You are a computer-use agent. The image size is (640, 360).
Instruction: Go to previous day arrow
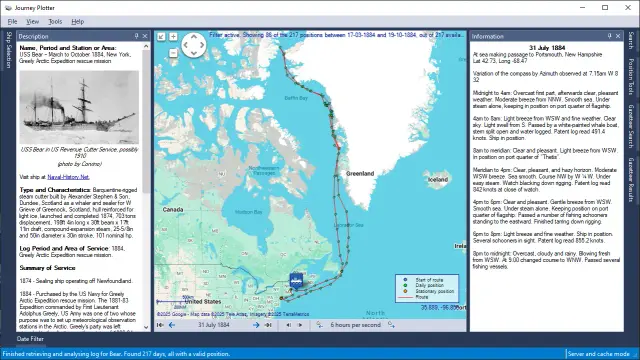tap(172, 325)
